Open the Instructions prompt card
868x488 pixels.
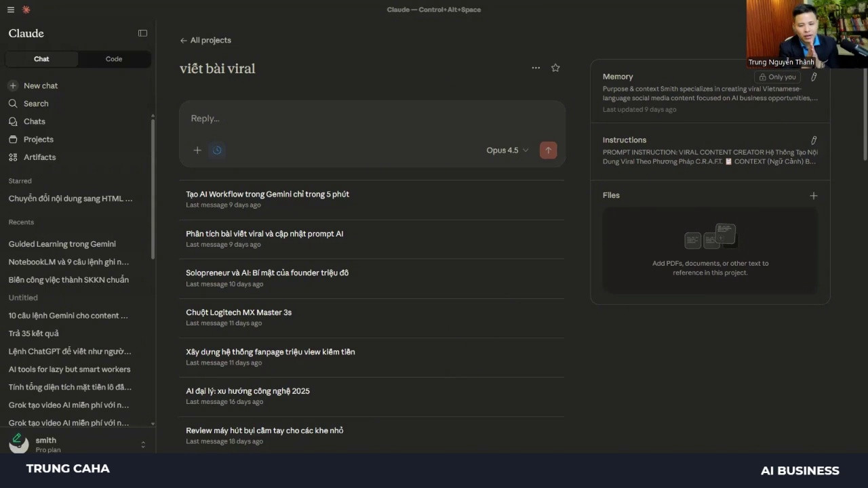point(710,151)
